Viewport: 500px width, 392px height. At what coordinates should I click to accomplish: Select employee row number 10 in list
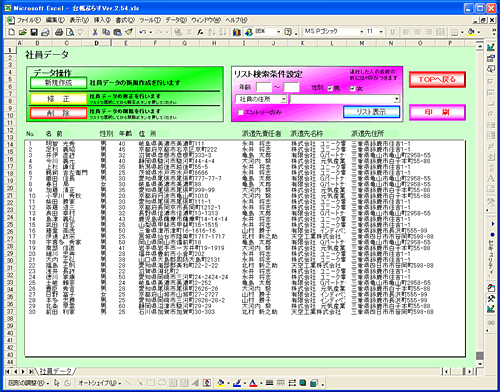(245, 196)
